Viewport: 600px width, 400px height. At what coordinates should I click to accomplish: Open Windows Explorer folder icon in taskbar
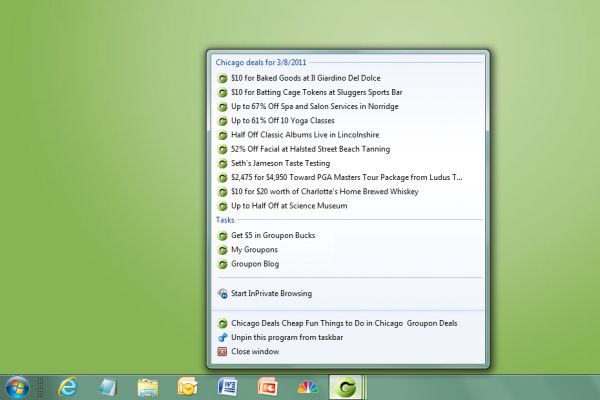pyautogui.click(x=148, y=388)
